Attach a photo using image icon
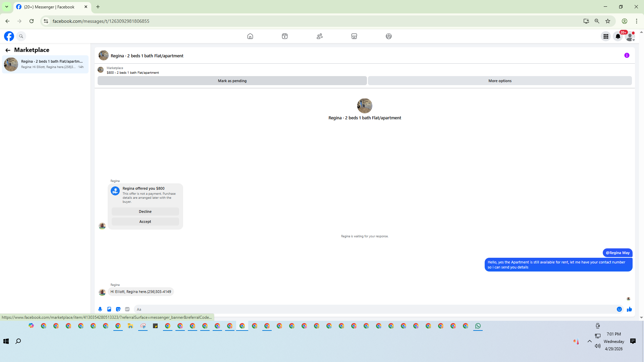Image resolution: width=644 pixels, height=362 pixels. pyautogui.click(x=109, y=309)
